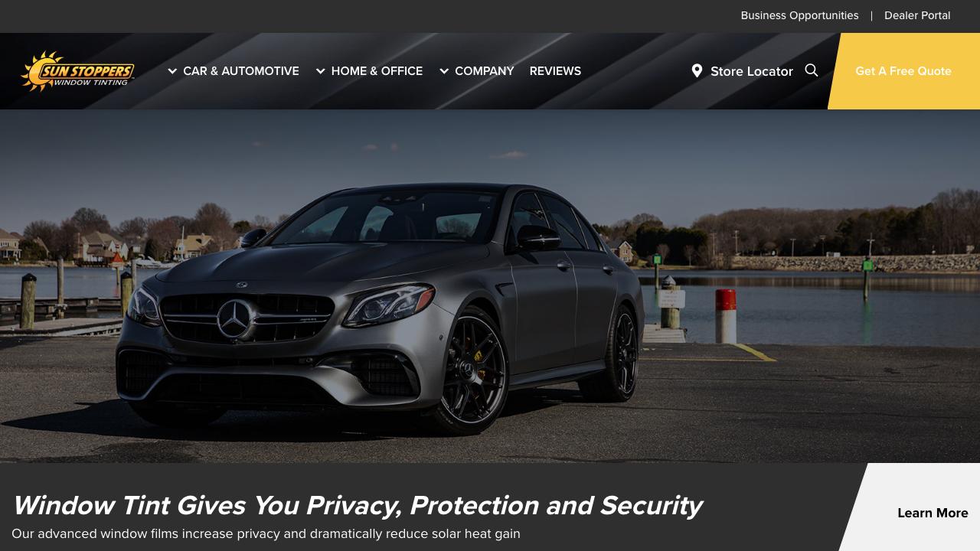Click the sun burst in logo
Screen dimensions: 980x551
[x=35, y=71]
